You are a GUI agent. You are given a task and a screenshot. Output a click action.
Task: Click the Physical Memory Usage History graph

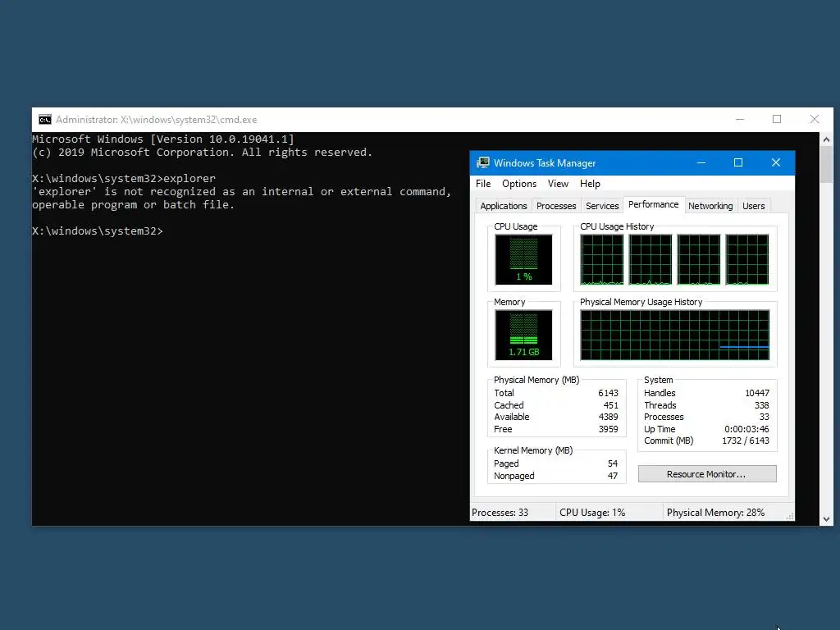coord(675,336)
